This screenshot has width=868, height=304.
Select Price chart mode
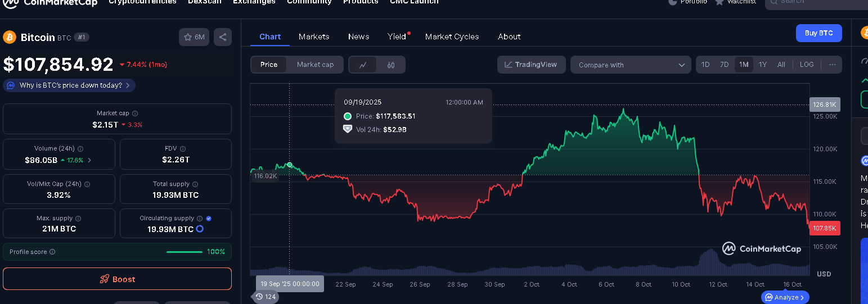pos(269,65)
